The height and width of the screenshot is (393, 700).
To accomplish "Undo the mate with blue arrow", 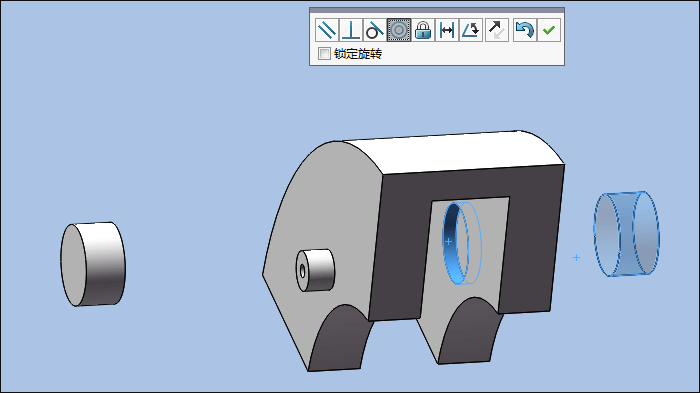I will [525, 30].
